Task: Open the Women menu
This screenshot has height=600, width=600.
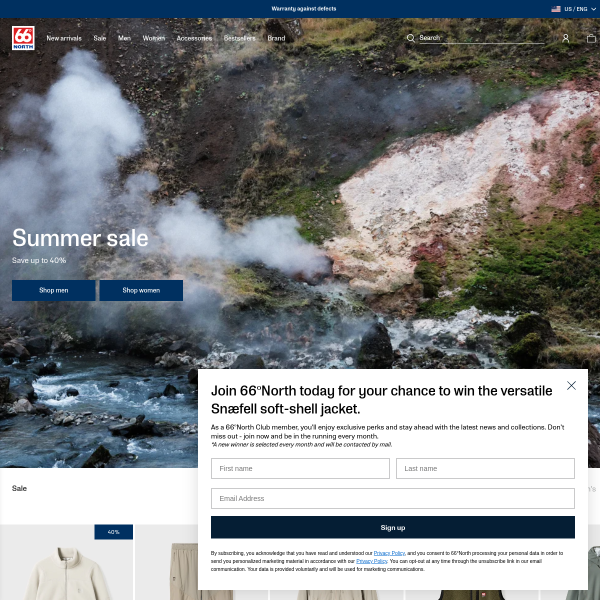Action: [154, 38]
